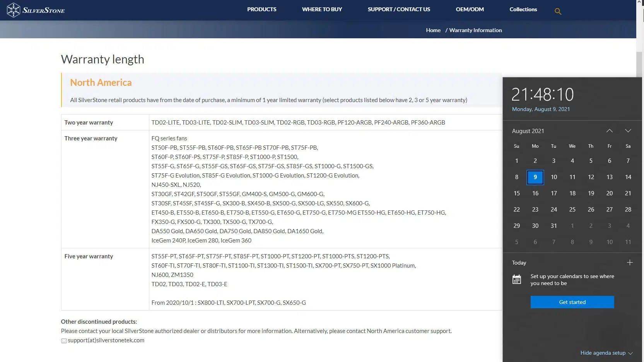Select August 14 in the calendar
This screenshot has height=362, width=644.
coord(628,177)
